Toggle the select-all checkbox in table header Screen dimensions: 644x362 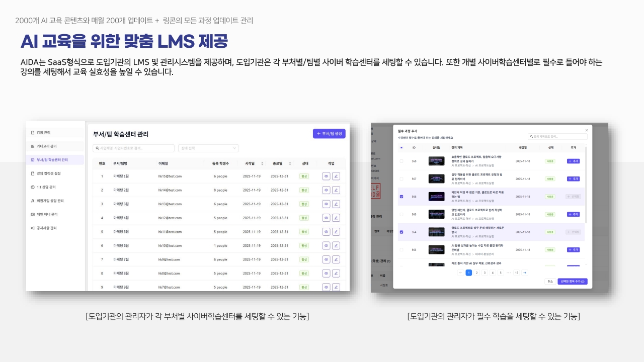[x=401, y=148]
